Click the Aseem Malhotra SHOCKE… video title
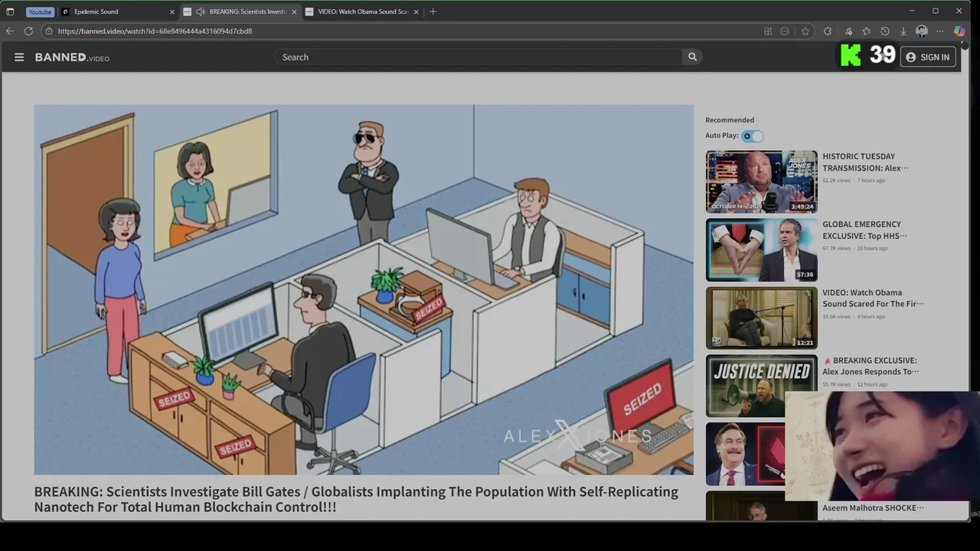Screen dimensions: 980x551 pos(873,508)
